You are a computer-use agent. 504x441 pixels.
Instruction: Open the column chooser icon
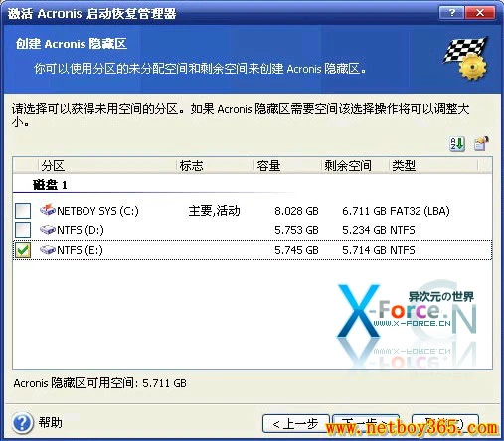[x=481, y=144]
